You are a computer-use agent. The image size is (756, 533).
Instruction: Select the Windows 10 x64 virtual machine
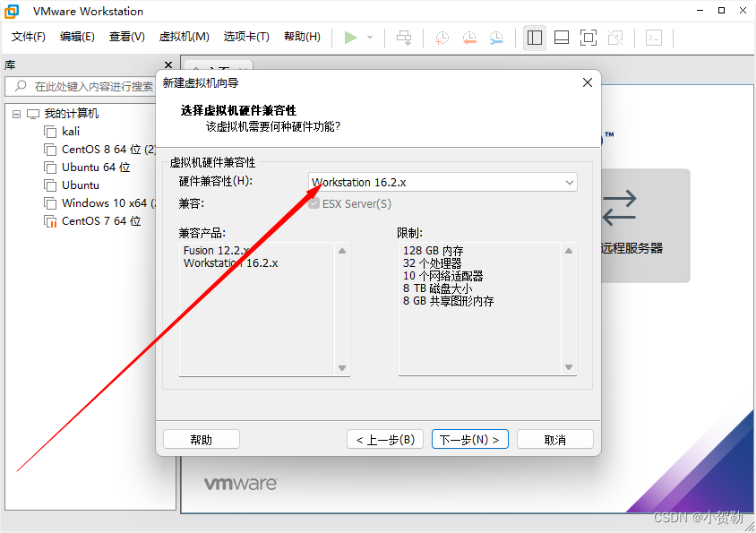109,203
